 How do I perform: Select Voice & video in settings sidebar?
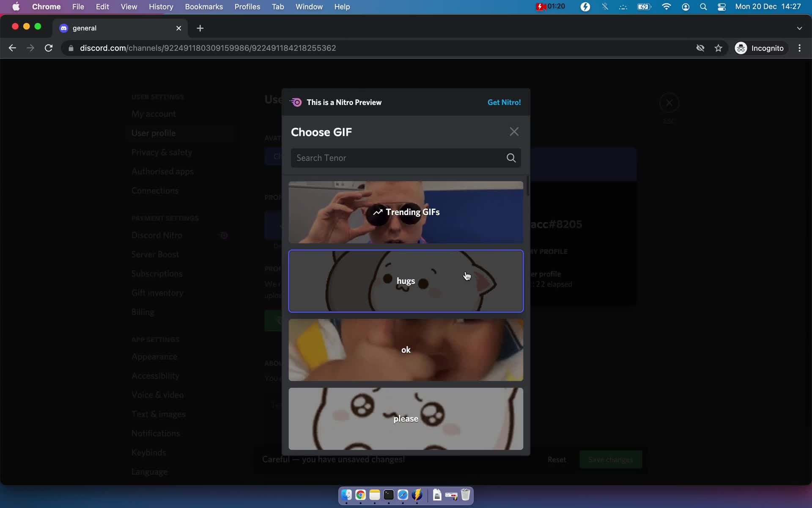tap(157, 395)
